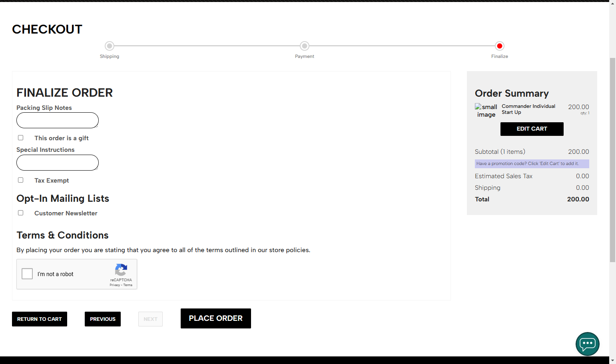Enable the Tax Exempt checkbox
Viewport: 616px width, 364px height.
[20, 180]
